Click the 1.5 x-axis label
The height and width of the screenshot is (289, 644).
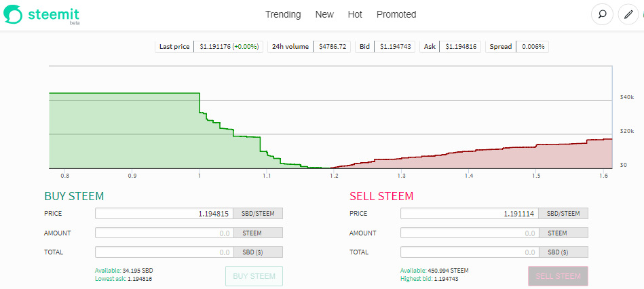click(535, 176)
